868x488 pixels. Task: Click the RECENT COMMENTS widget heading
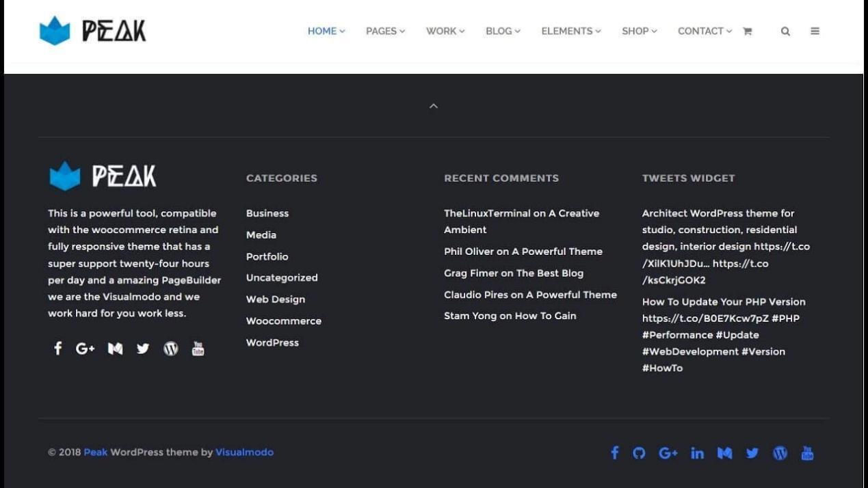(501, 178)
